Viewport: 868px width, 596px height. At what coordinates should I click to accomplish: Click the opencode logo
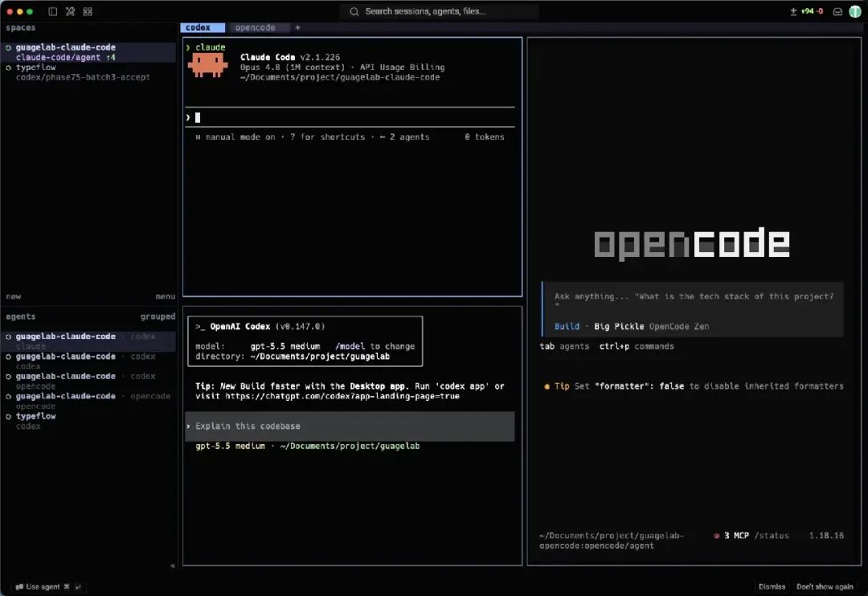(692, 243)
